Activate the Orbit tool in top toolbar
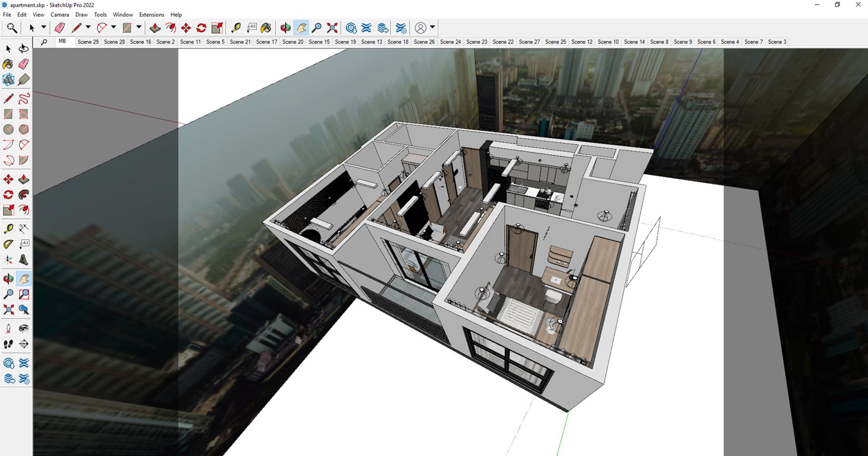 285,28
